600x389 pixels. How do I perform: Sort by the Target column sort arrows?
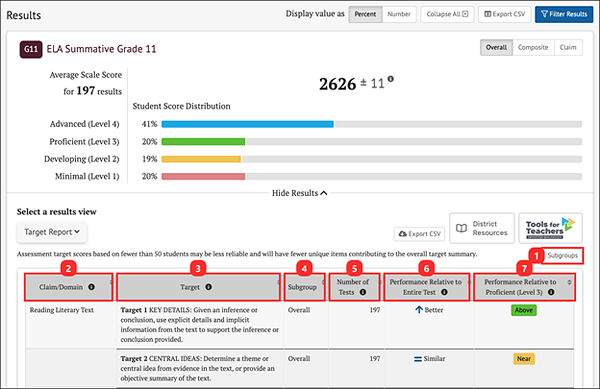point(279,282)
